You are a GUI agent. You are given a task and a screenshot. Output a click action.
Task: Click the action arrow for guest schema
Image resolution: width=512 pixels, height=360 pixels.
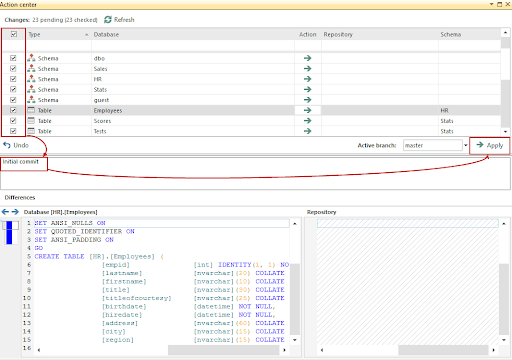[x=307, y=99]
